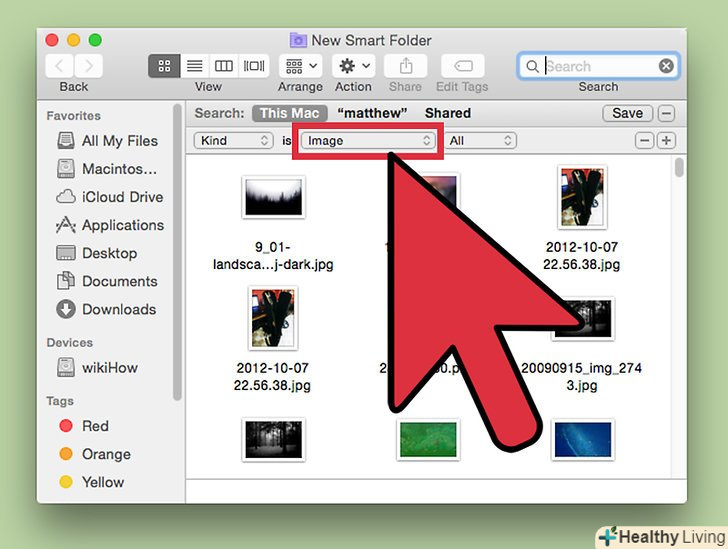Click the New Smart Folder title icon

298,40
